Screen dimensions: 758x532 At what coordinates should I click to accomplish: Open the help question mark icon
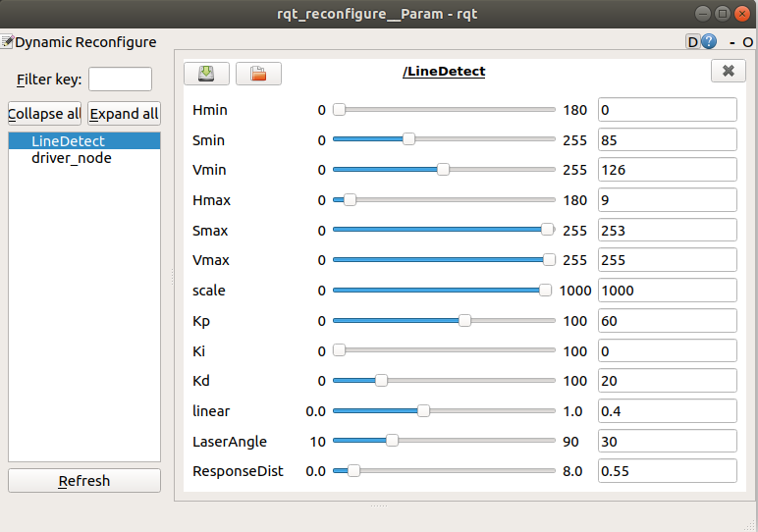pyautogui.click(x=709, y=41)
